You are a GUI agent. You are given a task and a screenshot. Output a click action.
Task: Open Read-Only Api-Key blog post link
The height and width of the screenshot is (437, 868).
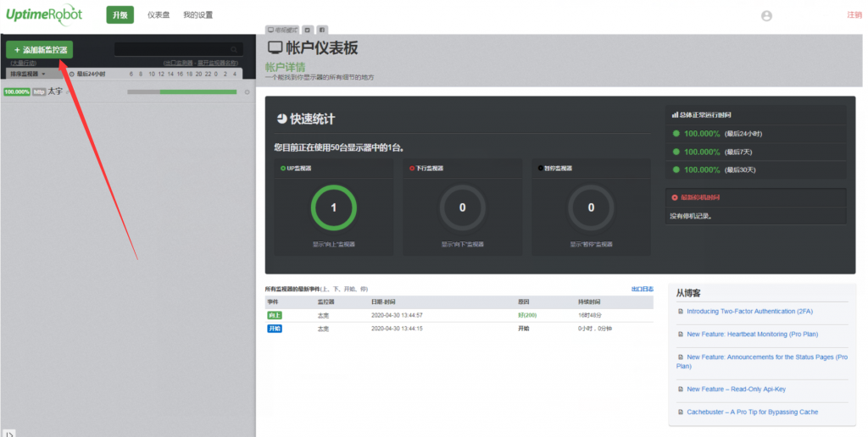click(737, 389)
